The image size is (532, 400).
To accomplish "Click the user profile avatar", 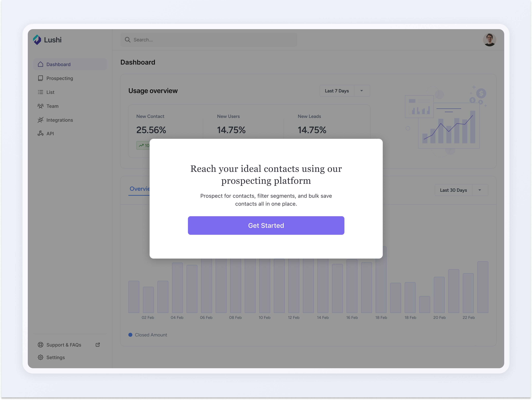I will tap(490, 39).
